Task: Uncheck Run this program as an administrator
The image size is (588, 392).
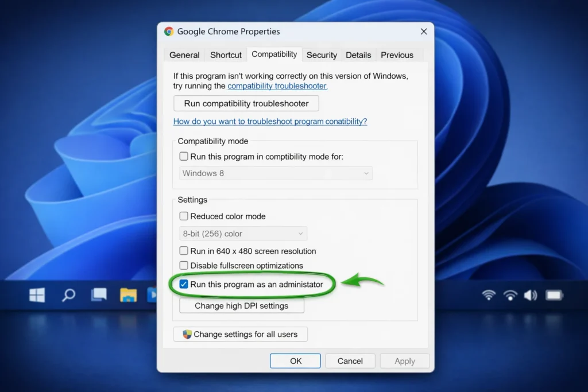Action: [184, 284]
